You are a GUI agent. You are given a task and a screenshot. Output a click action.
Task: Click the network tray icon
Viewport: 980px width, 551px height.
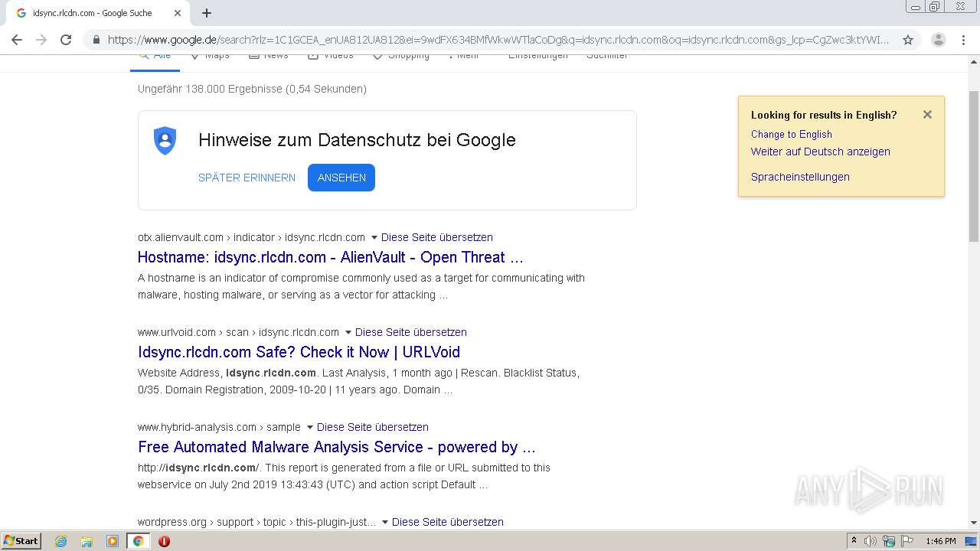click(888, 541)
